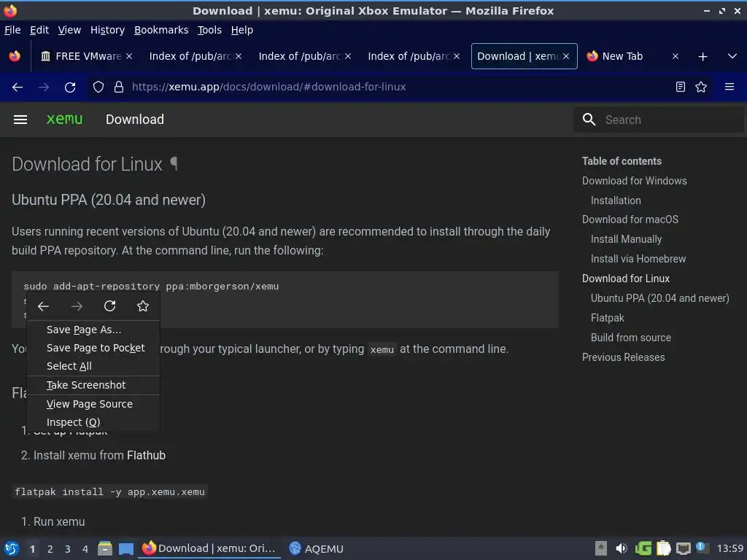The image size is (747, 560).
Task: Open a new tab with plus button
Action: click(703, 57)
